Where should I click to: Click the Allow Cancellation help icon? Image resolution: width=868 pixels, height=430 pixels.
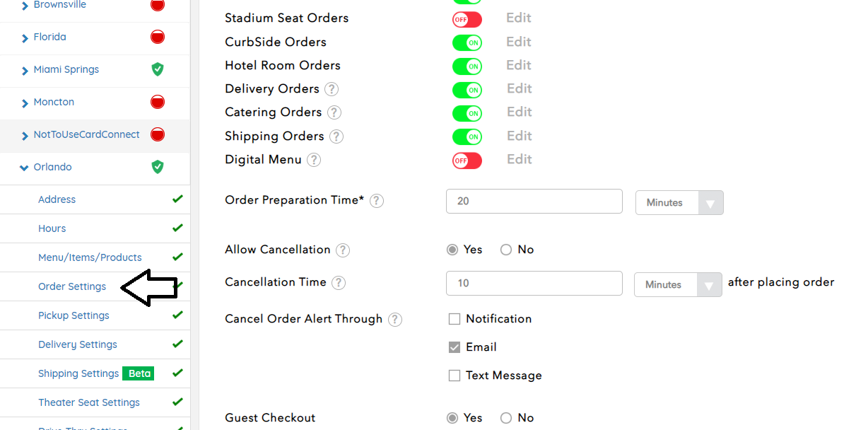(x=343, y=250)
